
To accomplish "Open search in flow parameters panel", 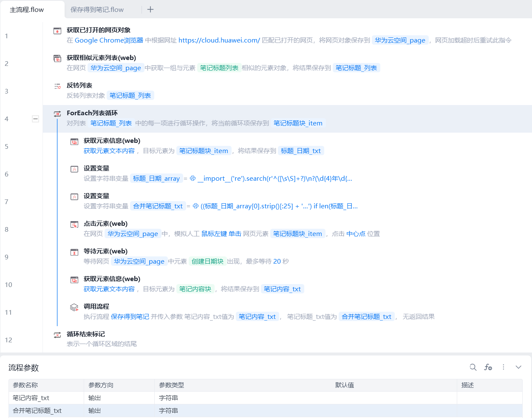I will click(473, 367).
